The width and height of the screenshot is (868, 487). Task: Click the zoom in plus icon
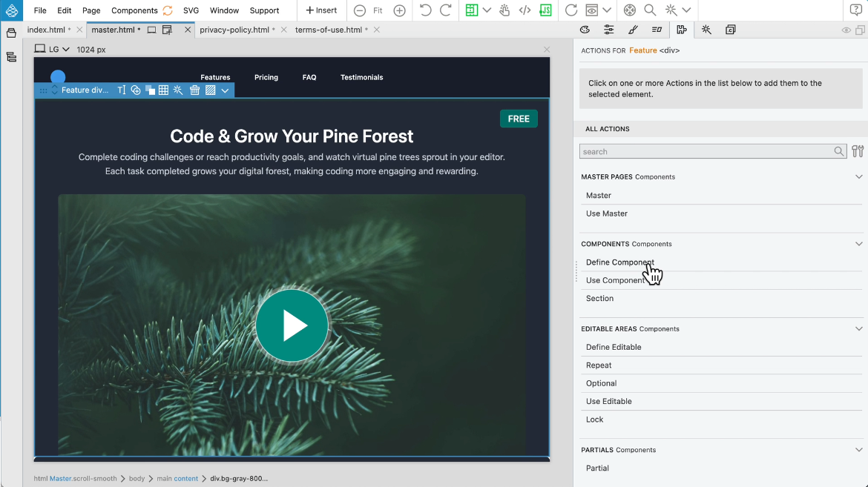(399, 10)
